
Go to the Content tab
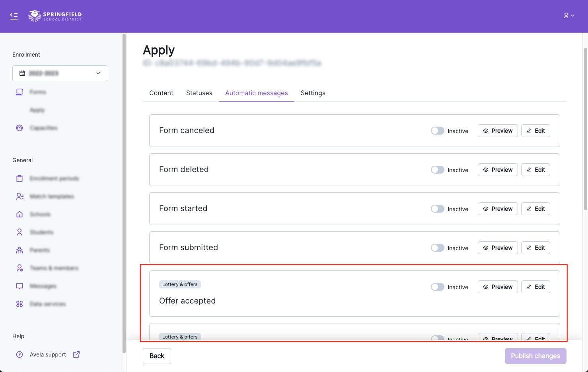(x=161, y=93)
